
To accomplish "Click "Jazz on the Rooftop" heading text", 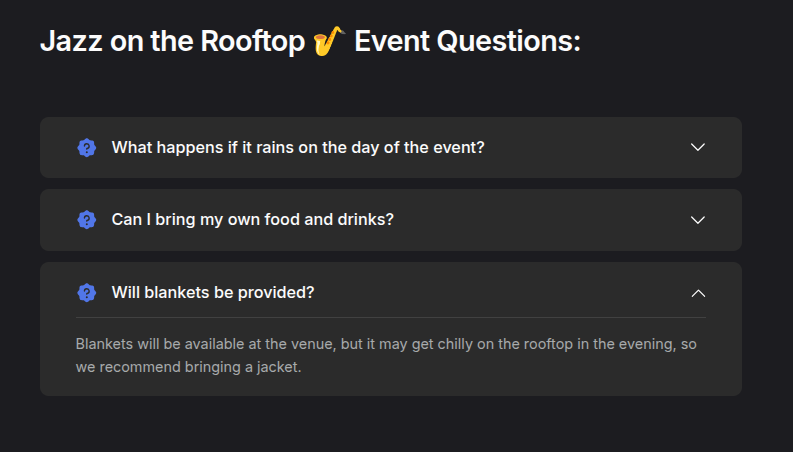I will [172, 41].
